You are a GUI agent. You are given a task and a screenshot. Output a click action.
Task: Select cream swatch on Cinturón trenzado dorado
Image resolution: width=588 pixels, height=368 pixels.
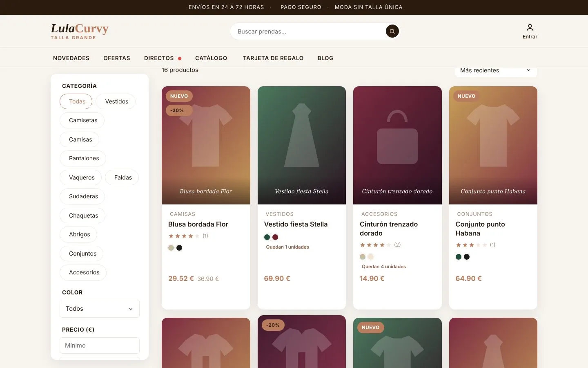(x=371, y=257)
